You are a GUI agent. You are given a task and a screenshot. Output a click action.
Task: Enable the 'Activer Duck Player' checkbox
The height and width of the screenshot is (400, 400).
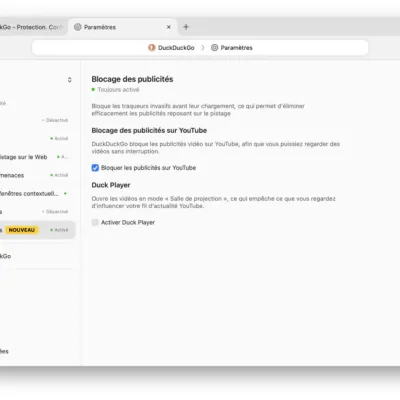click(95, 222)
